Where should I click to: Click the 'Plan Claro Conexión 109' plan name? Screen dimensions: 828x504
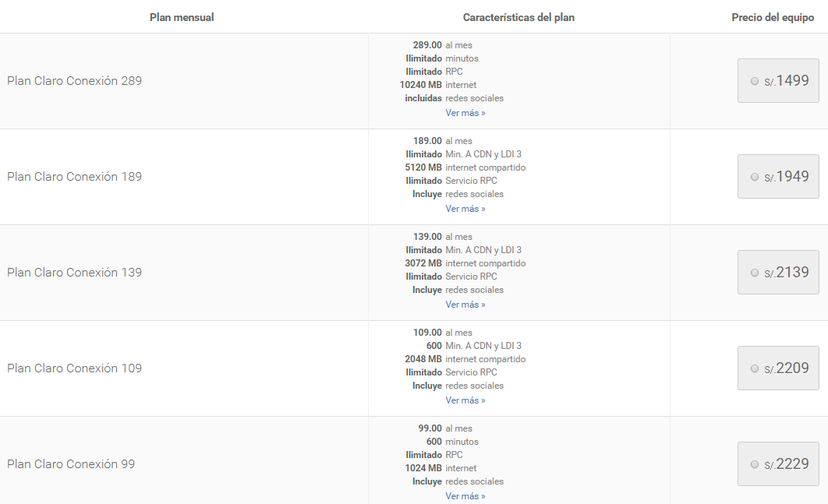click(x=74, y=368)
